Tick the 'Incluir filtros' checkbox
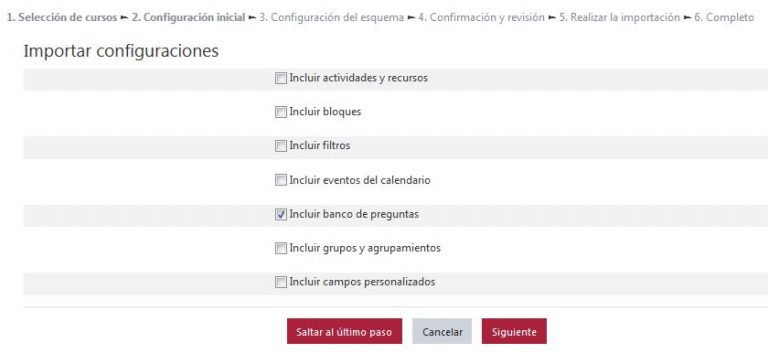The height and width of the screenshot is (364, 768). click(x=281, y=146)
